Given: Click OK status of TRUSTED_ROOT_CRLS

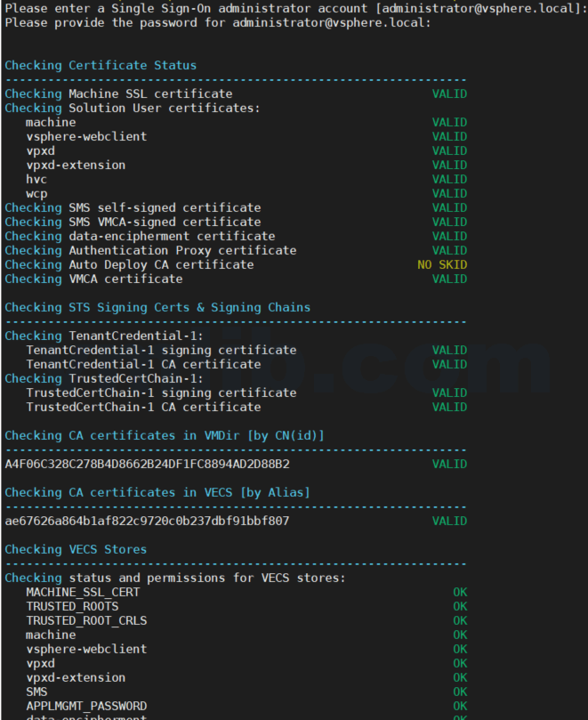Looking at the screenshot, I should pos(460,620).
